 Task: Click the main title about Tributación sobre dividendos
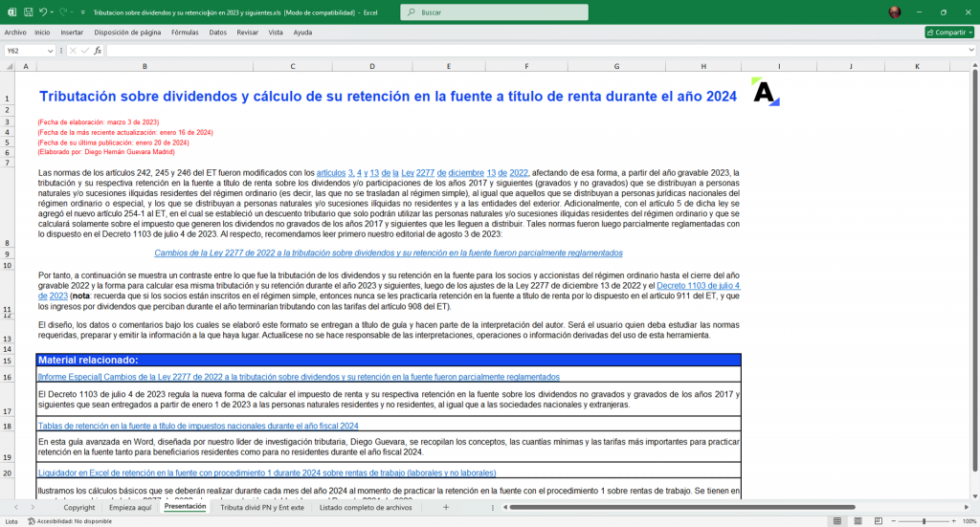click(x=389, y=97)
